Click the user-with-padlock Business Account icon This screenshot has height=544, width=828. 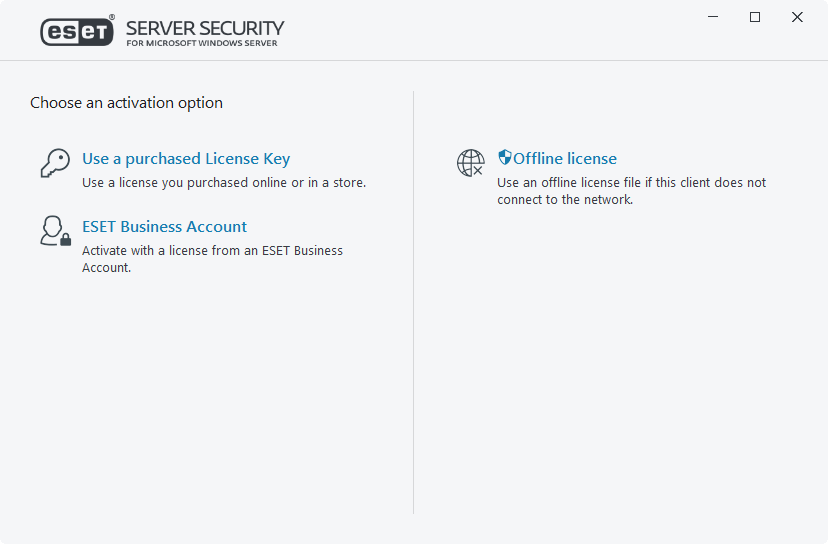coord(55,231)
